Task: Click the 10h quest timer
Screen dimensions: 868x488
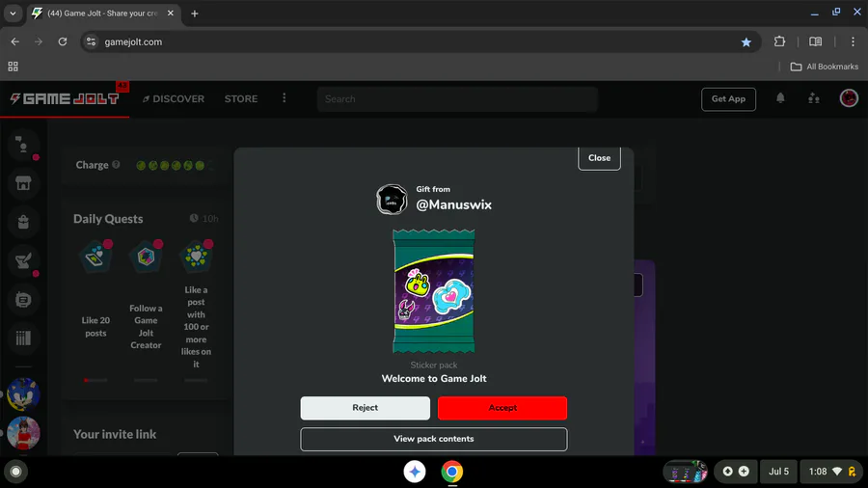Action: click(204, 219)
